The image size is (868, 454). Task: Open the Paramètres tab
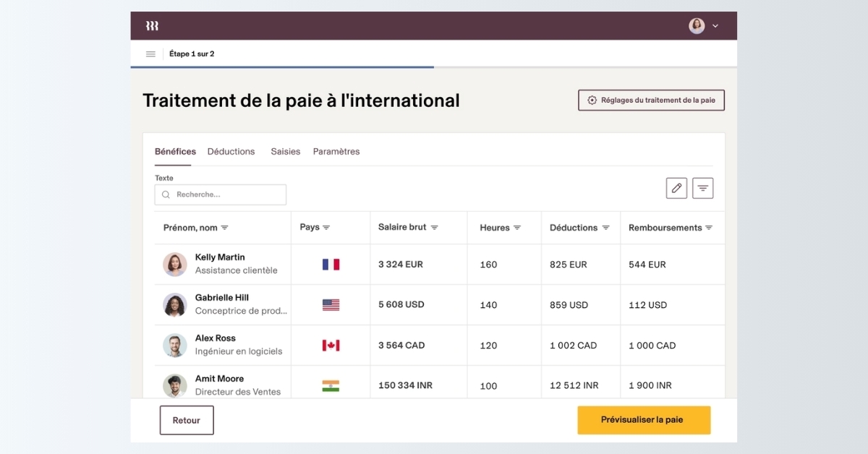click(x=336, y=152)
